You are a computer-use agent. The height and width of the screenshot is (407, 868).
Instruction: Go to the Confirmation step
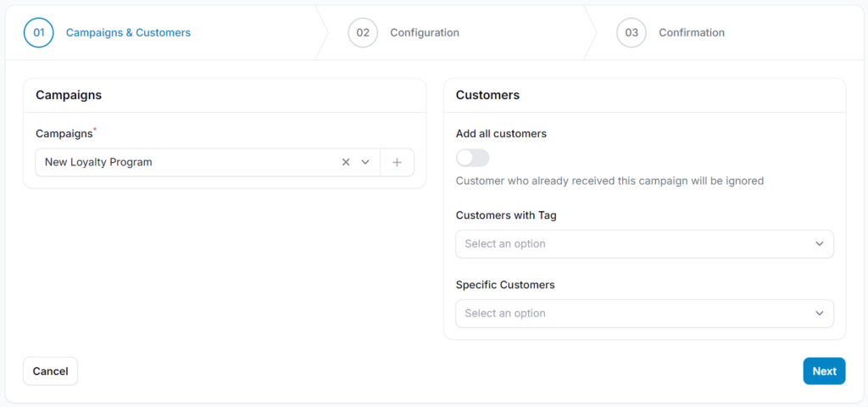click(692, 33)
